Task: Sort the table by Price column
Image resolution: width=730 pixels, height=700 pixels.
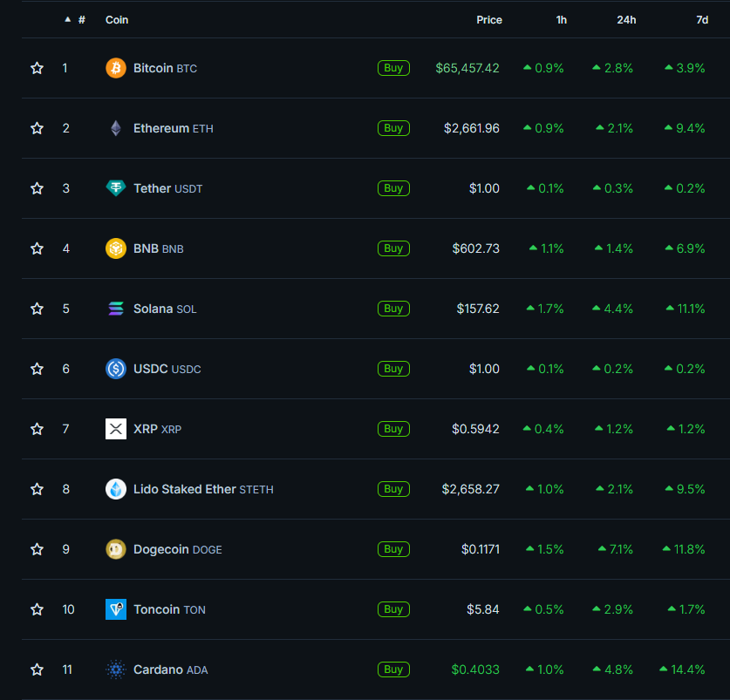Action: (488, 19)
